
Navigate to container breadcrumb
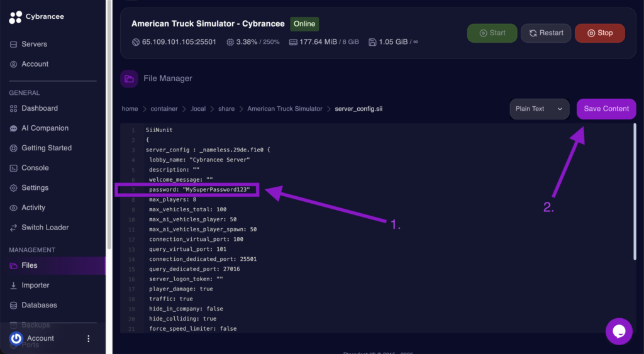pos(164,109)
